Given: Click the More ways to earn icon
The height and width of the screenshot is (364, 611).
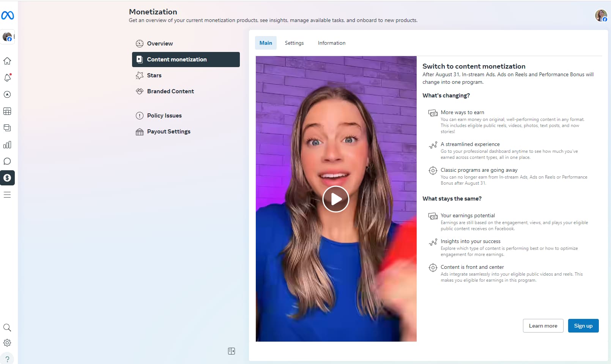Looking at the screenshot, I should point(433,113).
